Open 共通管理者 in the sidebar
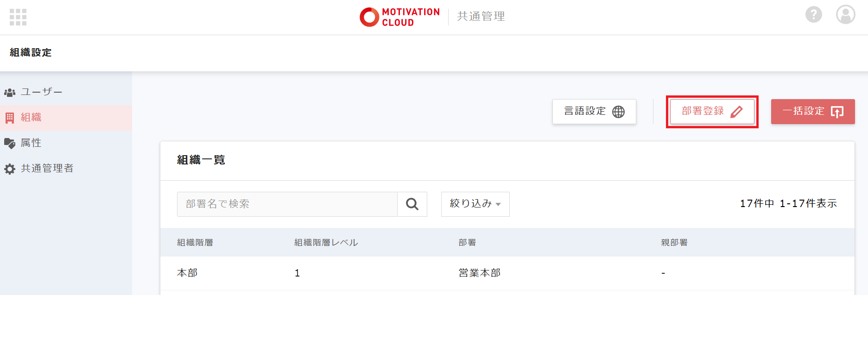 click(47, 169)
